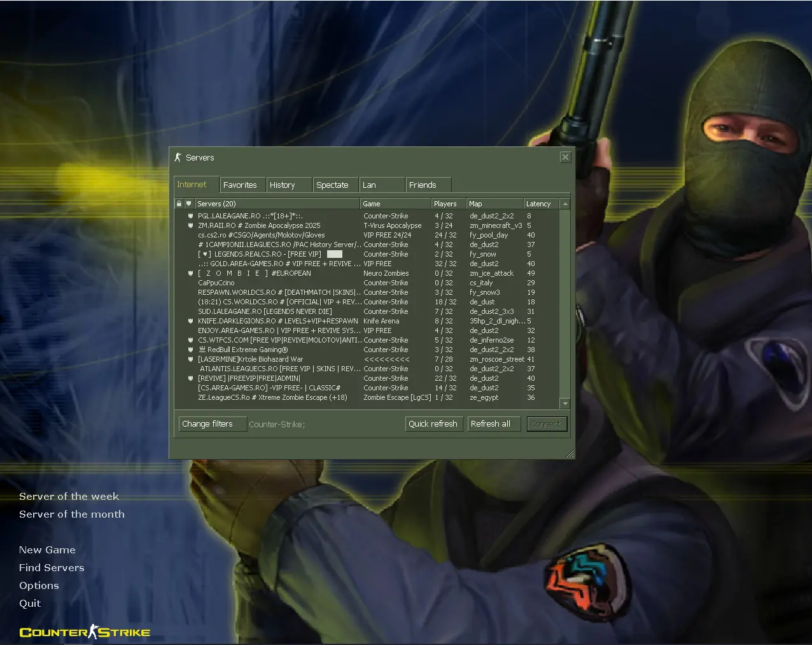Click the shield icon beside CS.WTFCS.COM server
The image size is (812, 645).
190,340
